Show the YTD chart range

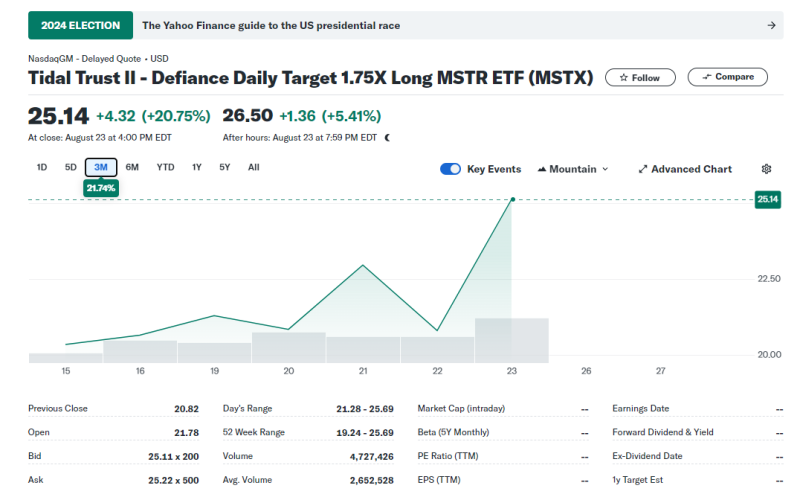(165, 167)
